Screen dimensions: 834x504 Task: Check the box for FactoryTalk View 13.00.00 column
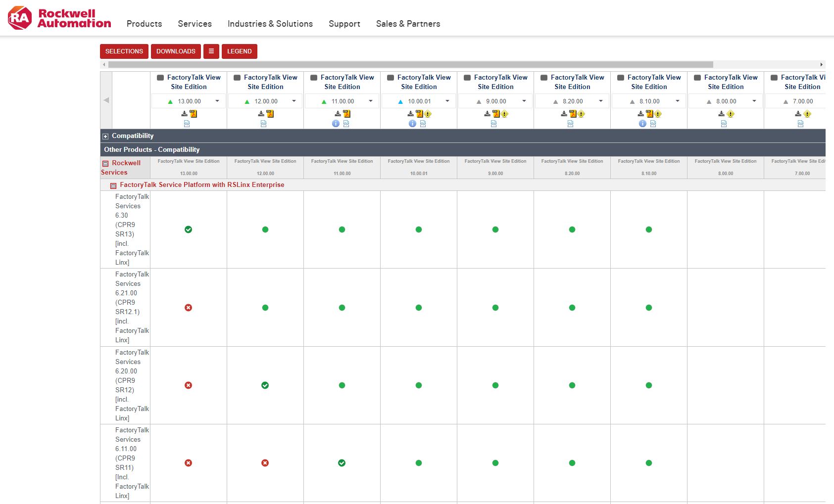160,78
